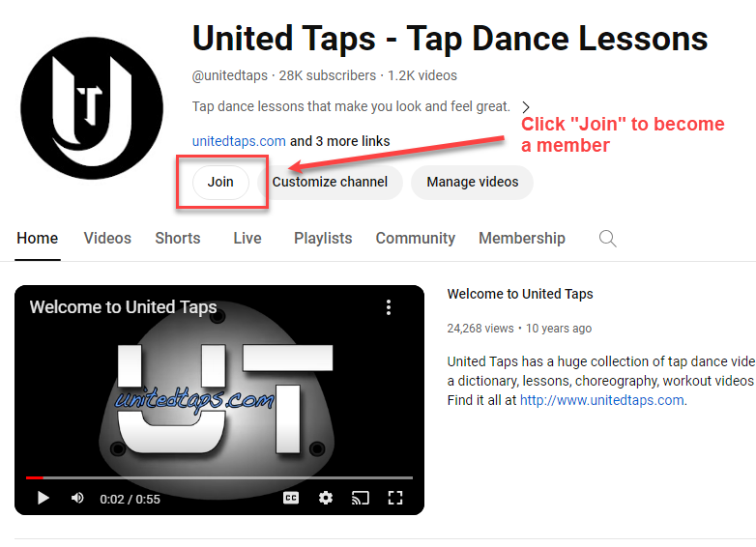Search the channel with magnifier icon

607,239
